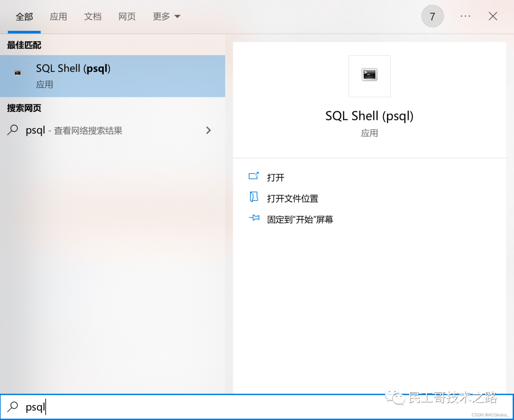Click the terminal icon beside SQL Shell best match
The height and width of the screenshot is (420, 514).
click(17, 72)
